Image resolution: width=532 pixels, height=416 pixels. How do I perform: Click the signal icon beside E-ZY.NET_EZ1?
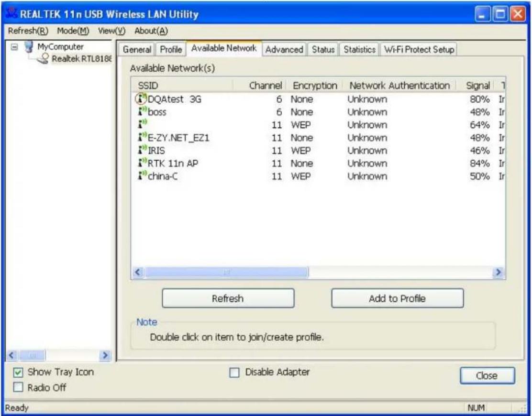(142, 137)
